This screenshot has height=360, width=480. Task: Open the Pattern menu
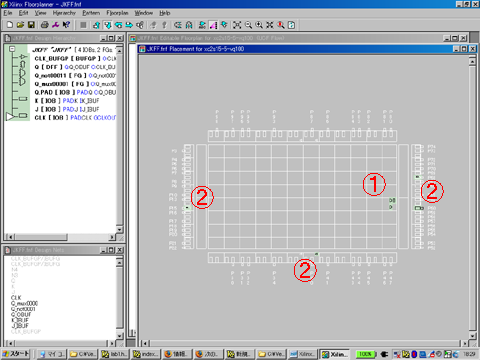pyautogui.click(x=91, y=13)
